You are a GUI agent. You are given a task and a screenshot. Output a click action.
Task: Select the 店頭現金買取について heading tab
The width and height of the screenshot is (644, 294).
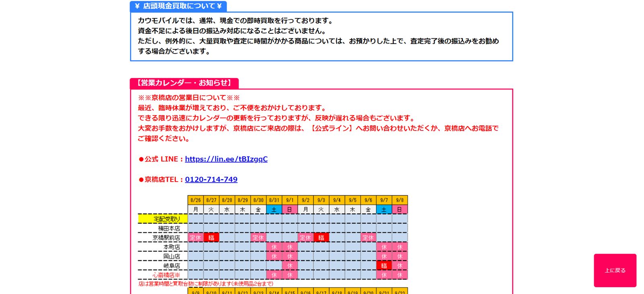[x=178, y=6]
